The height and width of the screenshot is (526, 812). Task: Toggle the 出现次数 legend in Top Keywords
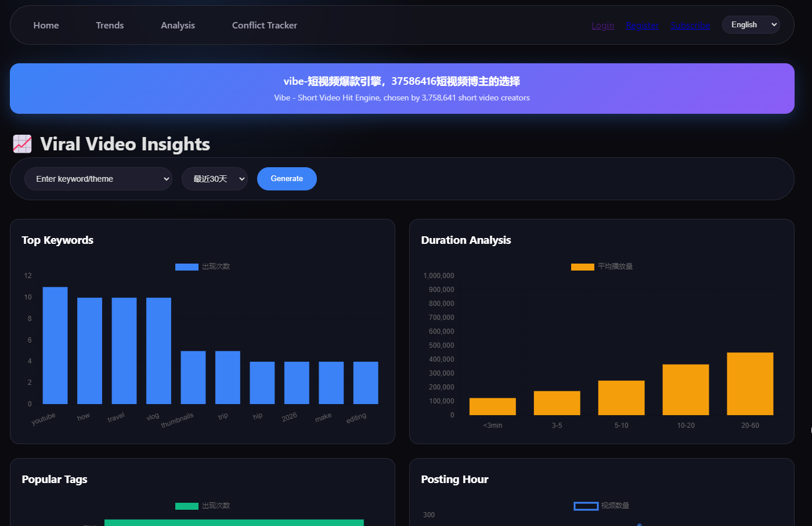click(203, 266)
